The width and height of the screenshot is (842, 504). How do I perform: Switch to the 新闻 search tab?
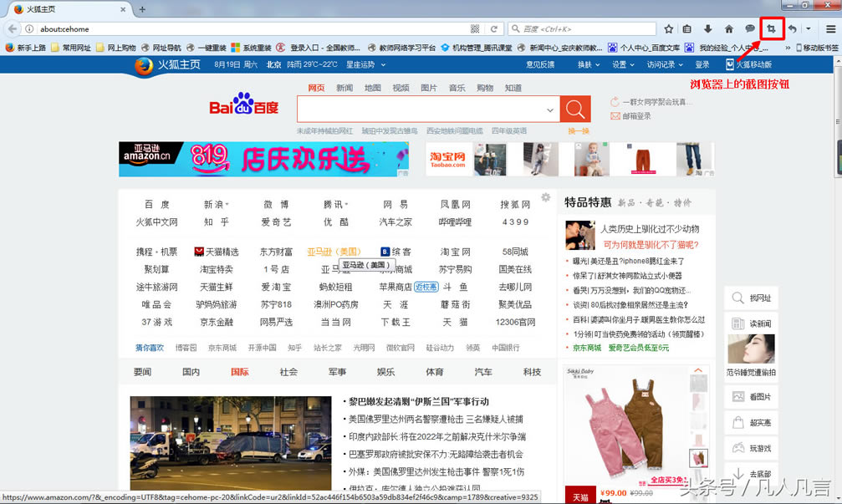pyautogui.click(x=344, y=88)
